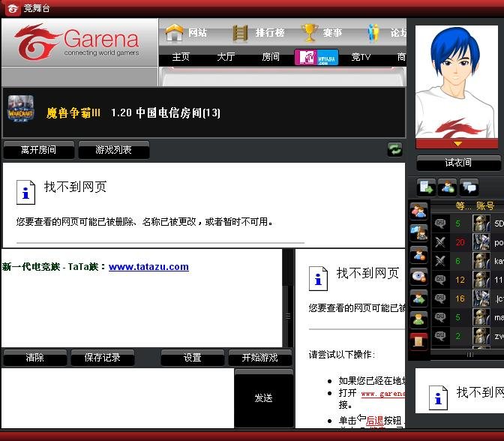The image size is (504, 441).
Task: Click the info icon in the lower-right error panel
Action: pos(438,398)
